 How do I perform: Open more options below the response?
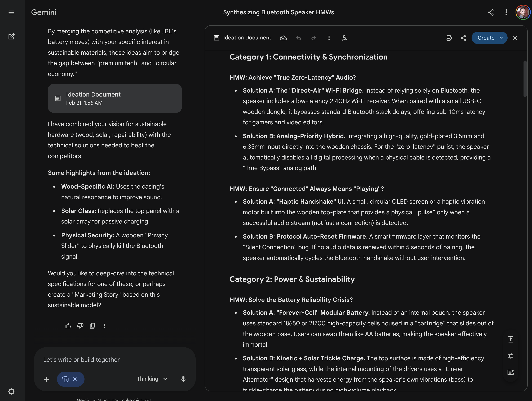point(104,326)
